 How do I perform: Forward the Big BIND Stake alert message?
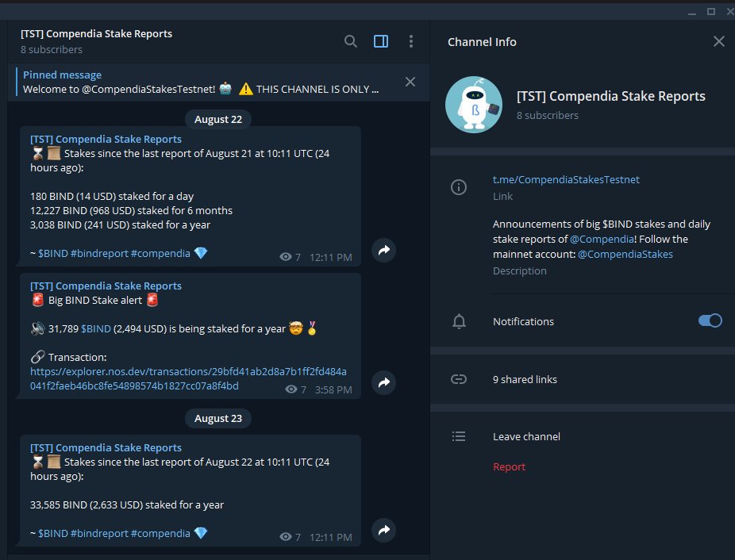tap(384, 382)
